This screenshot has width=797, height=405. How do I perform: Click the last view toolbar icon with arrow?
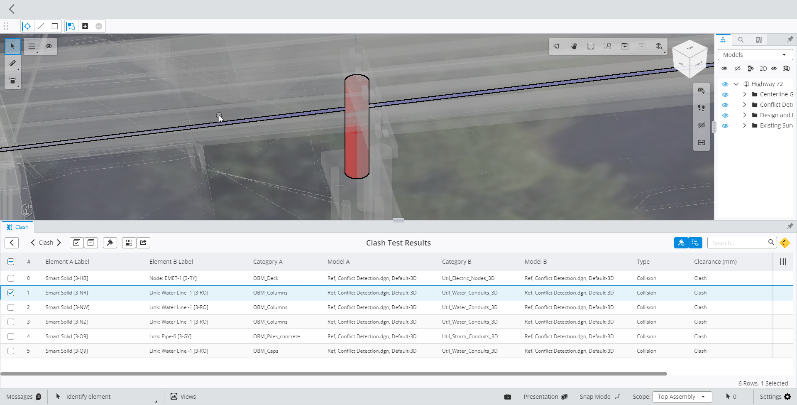[x=659, y=46]
